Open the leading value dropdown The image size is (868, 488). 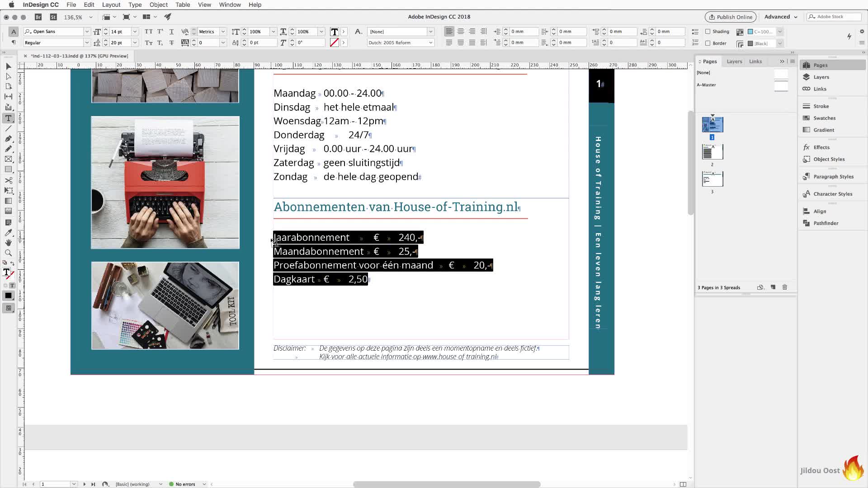pyautogui.click(x=135, y=42)
